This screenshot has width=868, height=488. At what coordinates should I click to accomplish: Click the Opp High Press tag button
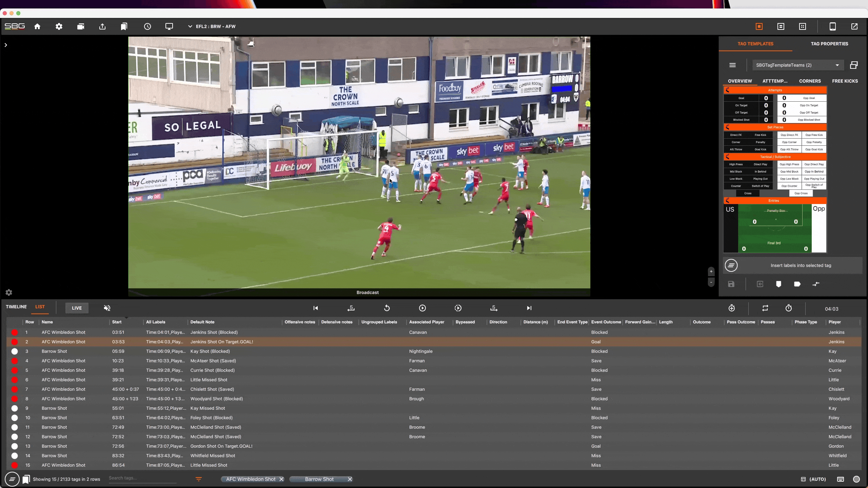click(x=789, y=164)
